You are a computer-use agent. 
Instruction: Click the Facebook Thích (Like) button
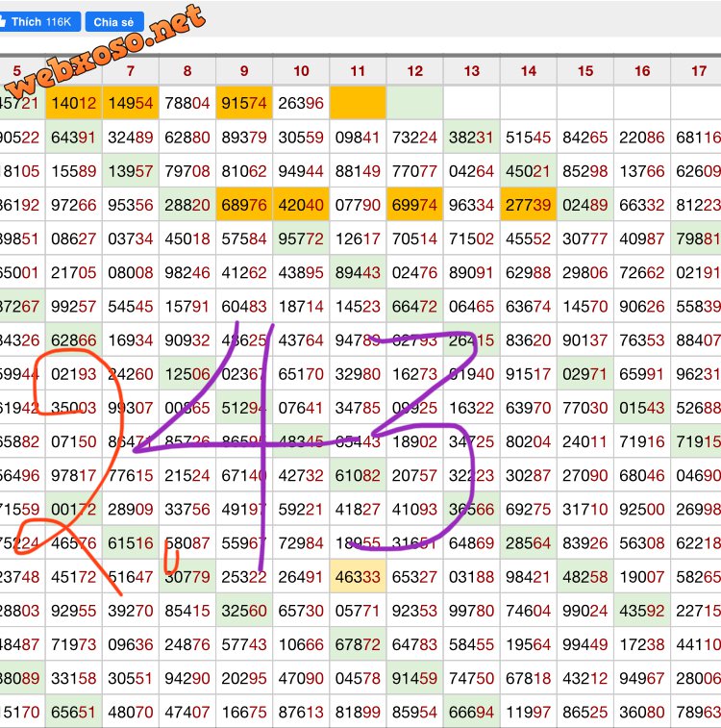tap(38, 21)
